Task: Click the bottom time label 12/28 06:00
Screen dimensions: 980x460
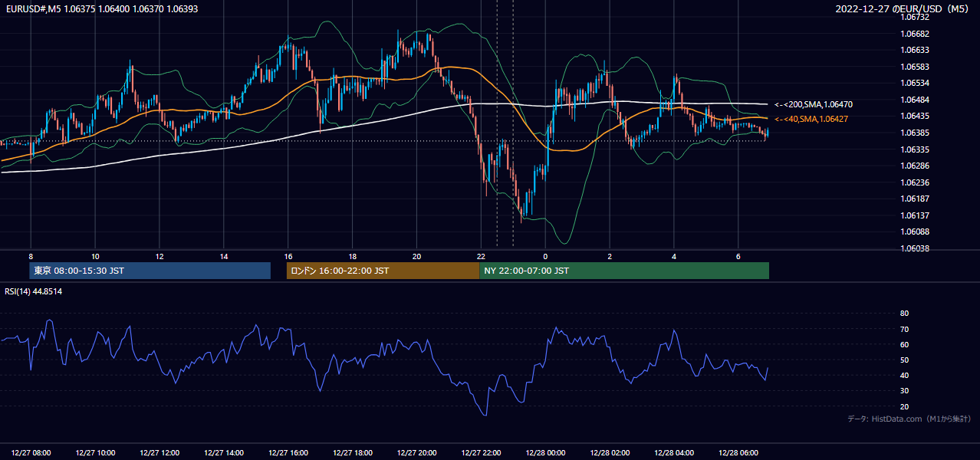Action: click(x=738, y=453)
